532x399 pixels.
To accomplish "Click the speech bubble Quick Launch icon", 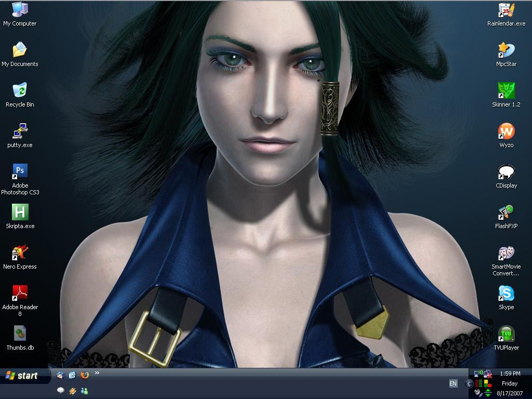I will [61, 391].
